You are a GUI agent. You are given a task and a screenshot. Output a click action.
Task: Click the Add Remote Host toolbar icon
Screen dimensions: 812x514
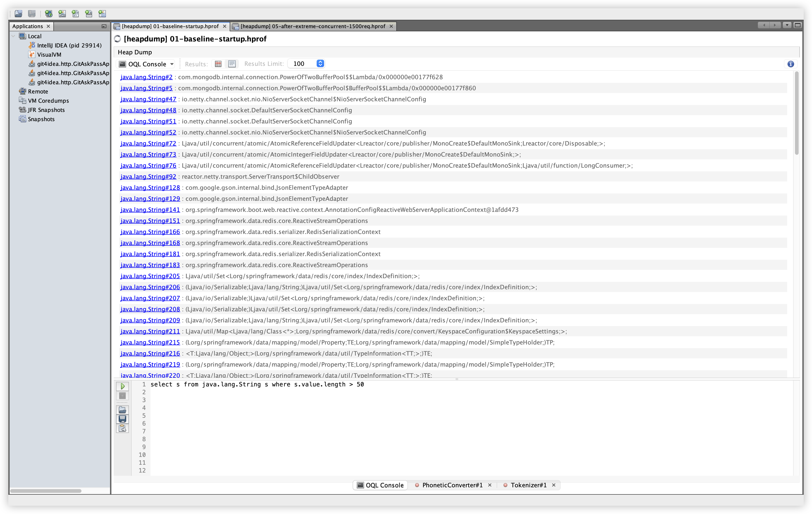point(49,14)
